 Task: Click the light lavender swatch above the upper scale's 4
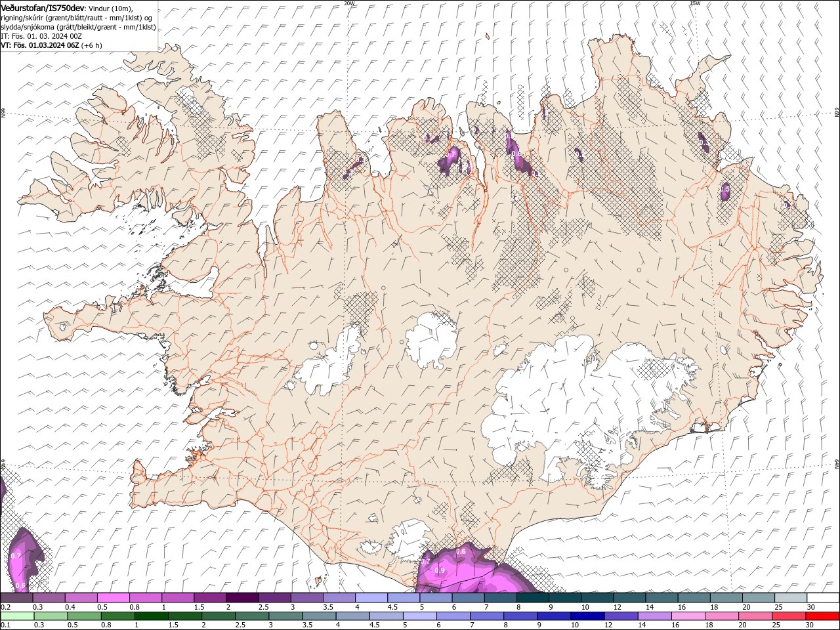click(371, 598)
